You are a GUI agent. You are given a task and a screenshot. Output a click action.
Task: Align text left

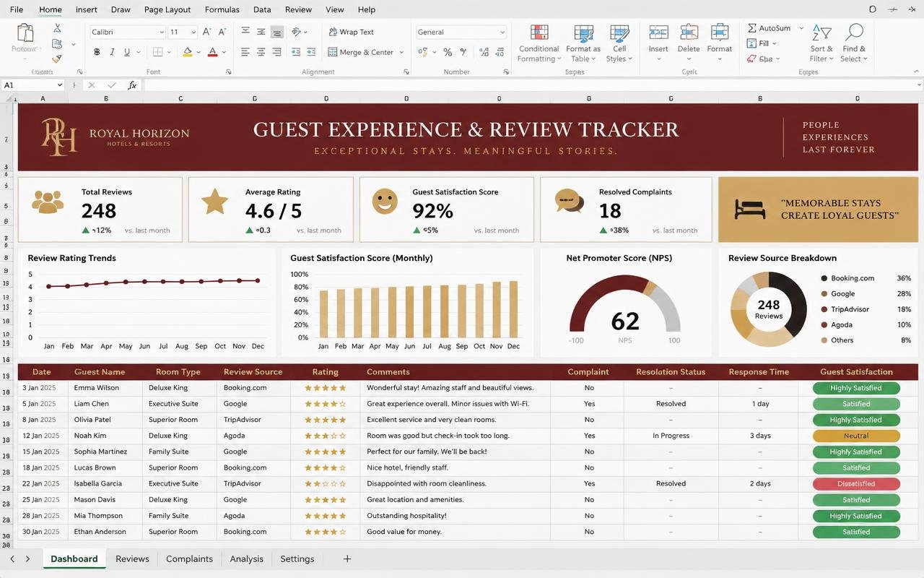245,52
